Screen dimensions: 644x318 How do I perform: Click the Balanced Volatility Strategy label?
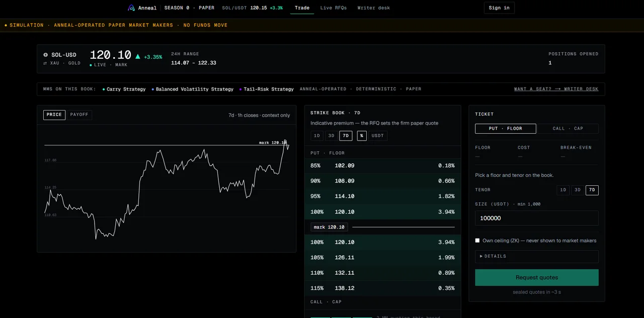click(195, 89)
